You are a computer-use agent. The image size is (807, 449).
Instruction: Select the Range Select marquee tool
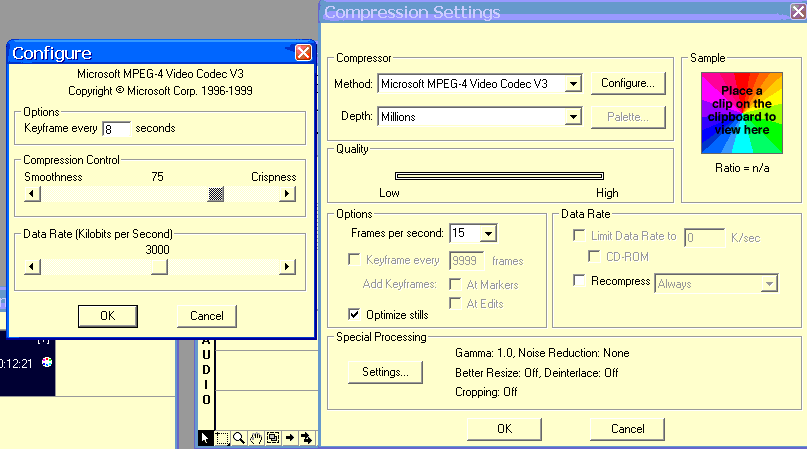coord(222,438)
